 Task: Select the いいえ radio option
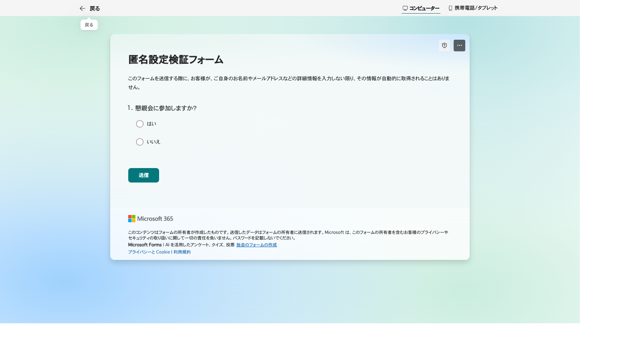point(140,142)
